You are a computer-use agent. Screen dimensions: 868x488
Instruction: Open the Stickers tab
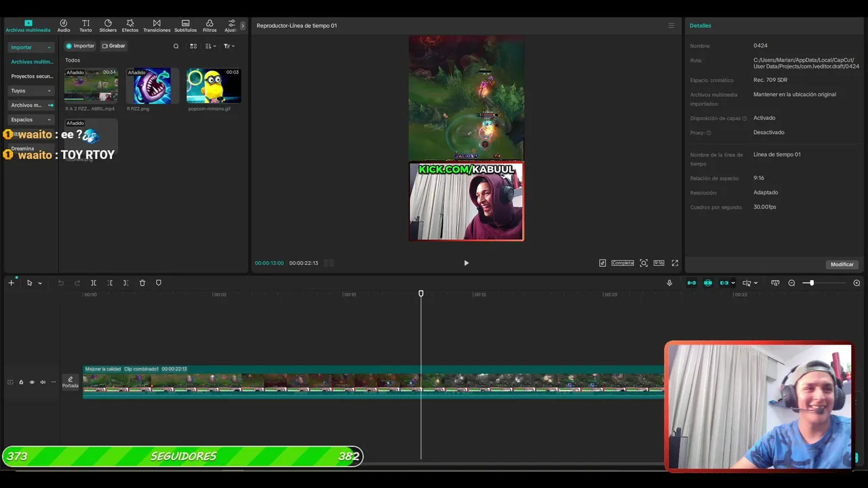pyautogui.click(x=108, y=26)
